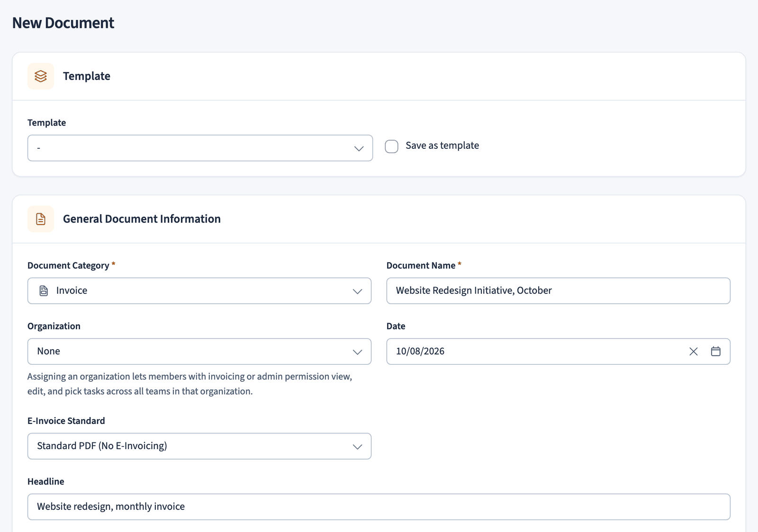758x532 pixels.
Task: Click the invoice document icon in Document Category
Action: (x=44, y=291)
